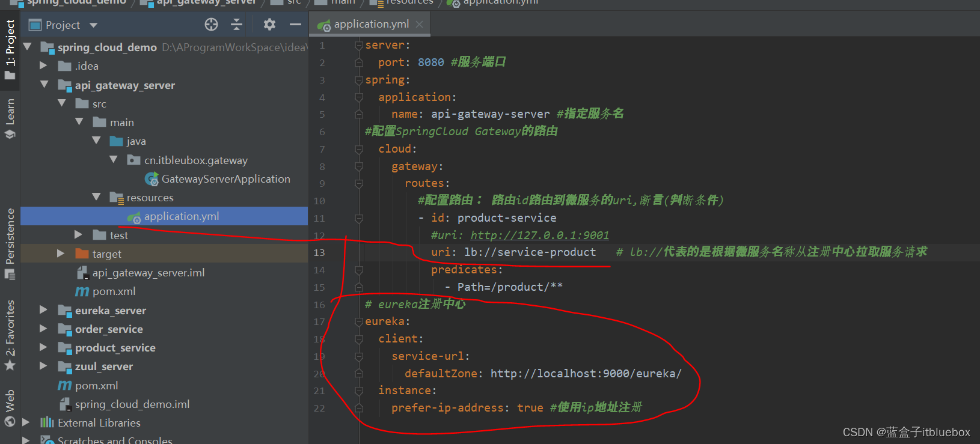The image size is (980, 444).
Task: Collapse the resources folder arrow
Action: [x=97, y=197]
